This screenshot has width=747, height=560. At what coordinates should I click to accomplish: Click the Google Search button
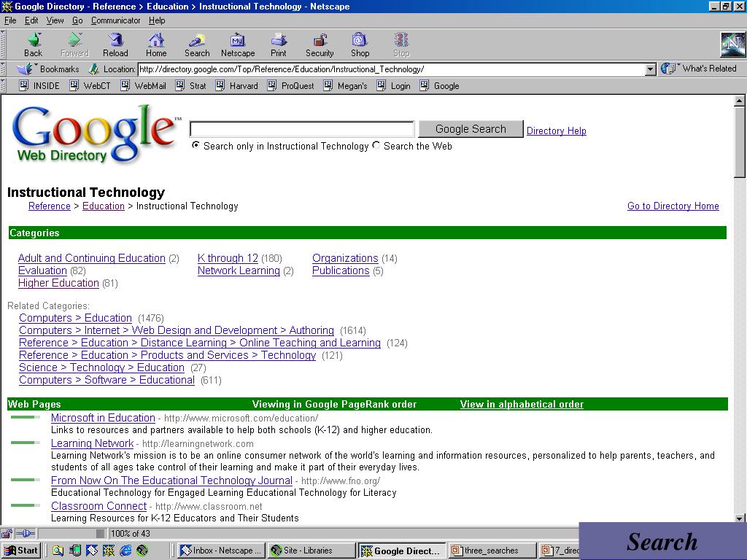(x=471, y=129)
